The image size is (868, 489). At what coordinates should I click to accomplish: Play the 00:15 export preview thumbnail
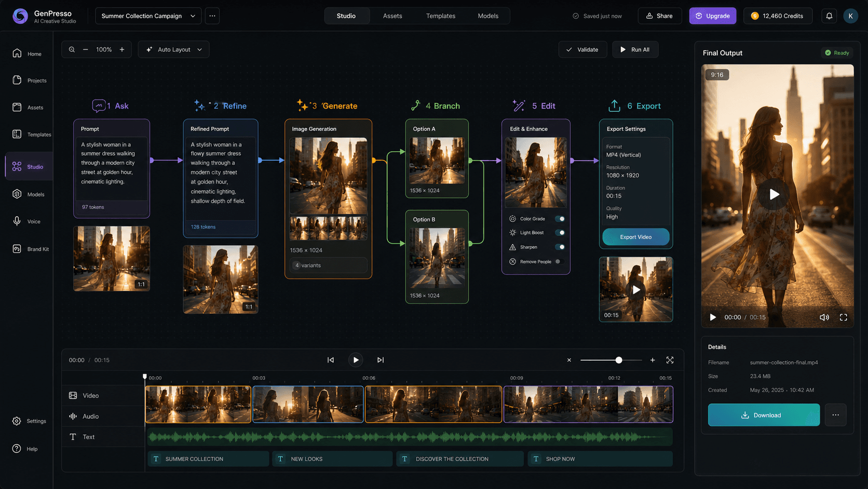pyautogui.click(x=636, y=289)
